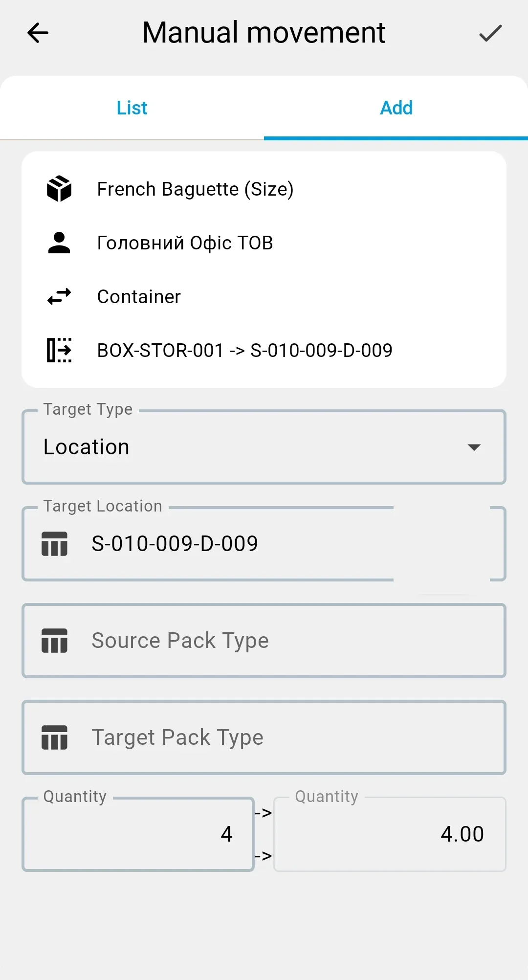This screenshot has height=980, width=528.
Task: Open the Target Type dropdown
Action: [x=264, y=447]
